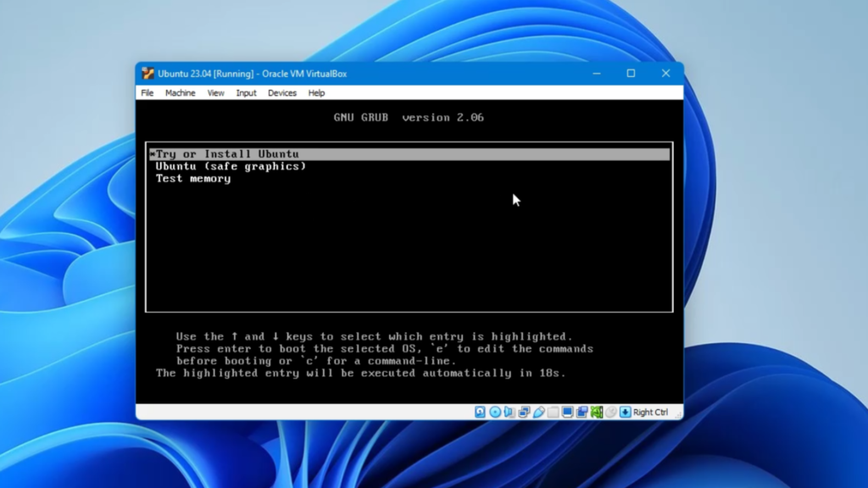The image size is (868, 488).
Task: Click the shared folders status icon
Action: (x=553, y=412)
